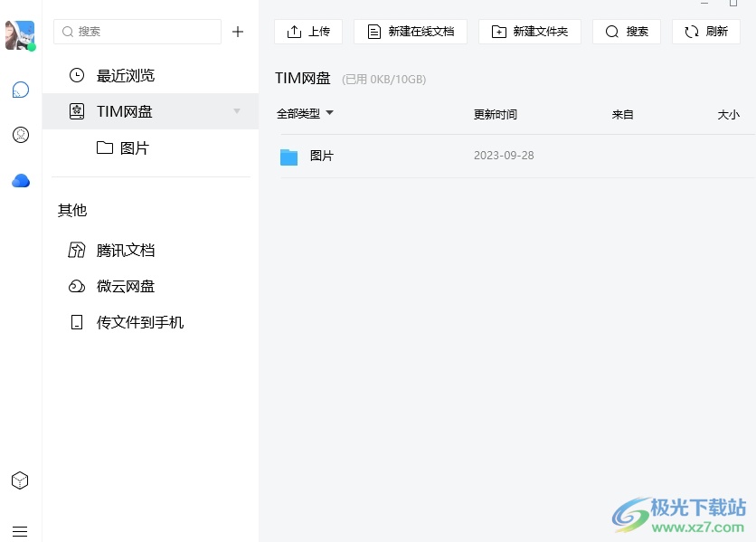Image resolution: width=756 pixels, height=542 pixels.
Task: Click the 刷新 refresh button
Action: (x=706, y=32)
